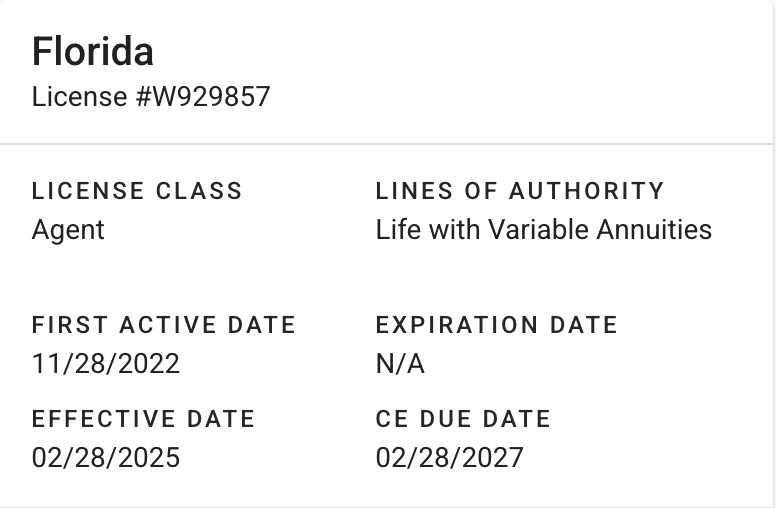Select the CE due date 02/28/2027
Image resolution: width=776 pixels, height=508 pixels.
click(x=449, y=458)
